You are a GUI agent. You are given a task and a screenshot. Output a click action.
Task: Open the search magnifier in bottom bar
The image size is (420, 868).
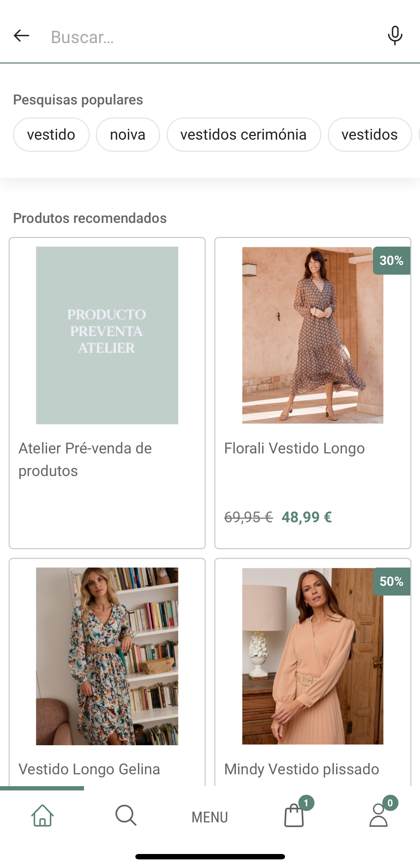tap(126, 815)
